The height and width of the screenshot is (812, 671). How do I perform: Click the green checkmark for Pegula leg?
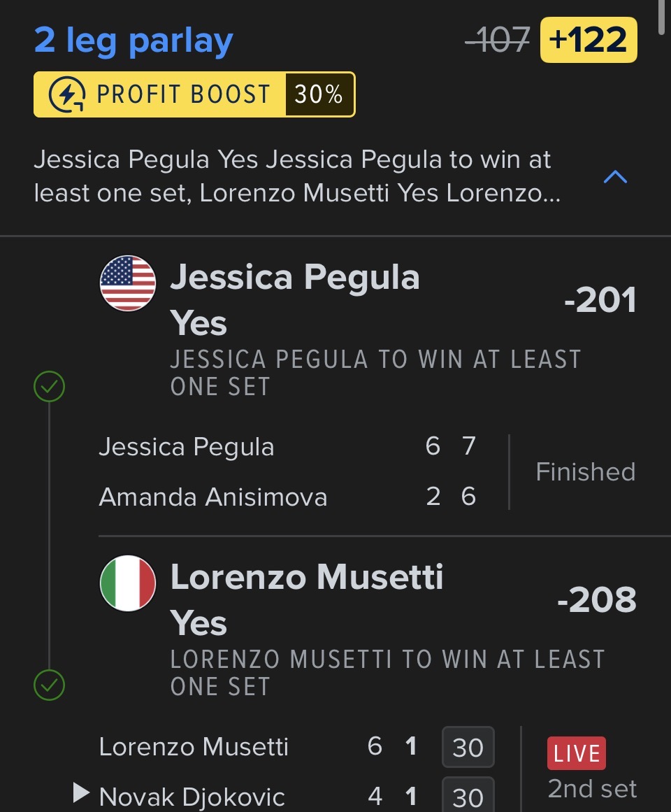tap(49, 387)
